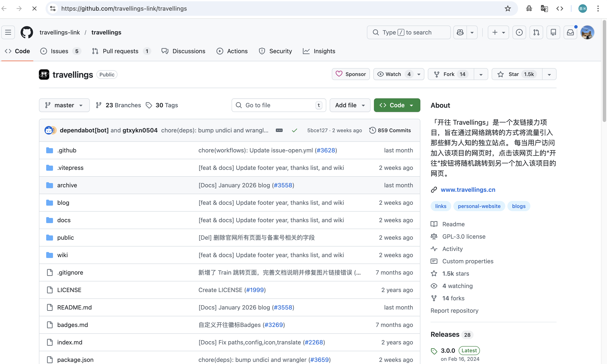The height and width of the screenshot is (364, 607).
Task: Bookmark this page with the star icon
Action: pyautogui.click(x=507, y=9)
